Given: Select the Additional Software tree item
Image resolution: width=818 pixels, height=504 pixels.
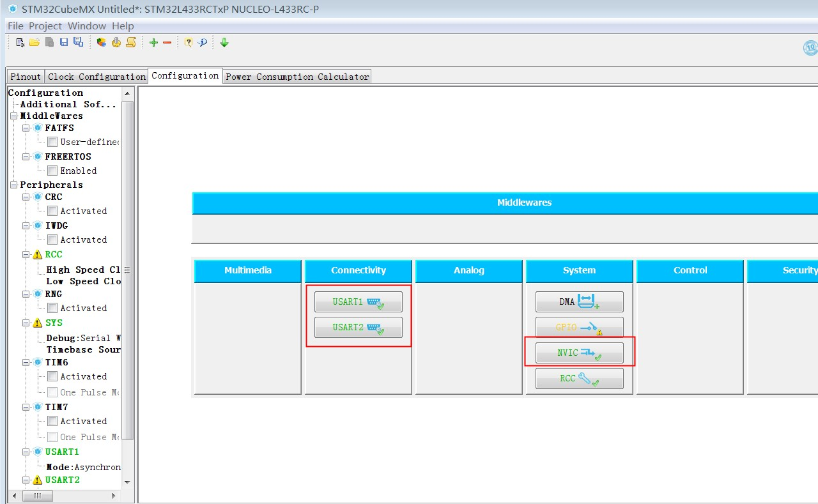Looking at the screenshot, I should [x=68, y=104].
